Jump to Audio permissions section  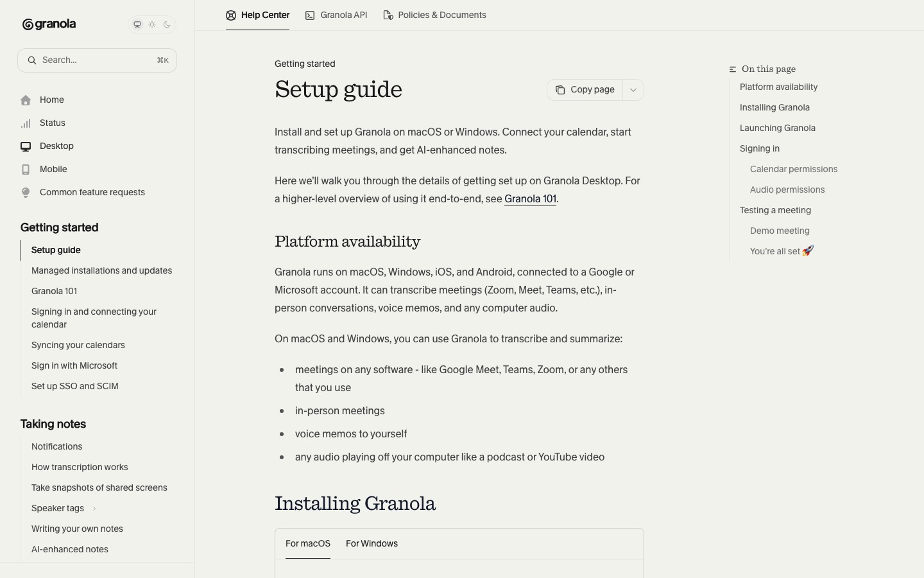tap(787, 190)
